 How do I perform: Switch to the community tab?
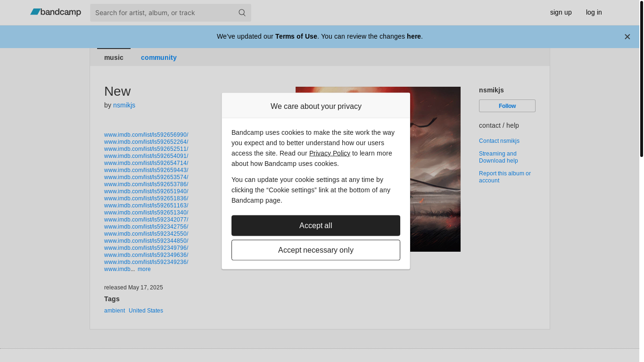click(x=158, y=58)
